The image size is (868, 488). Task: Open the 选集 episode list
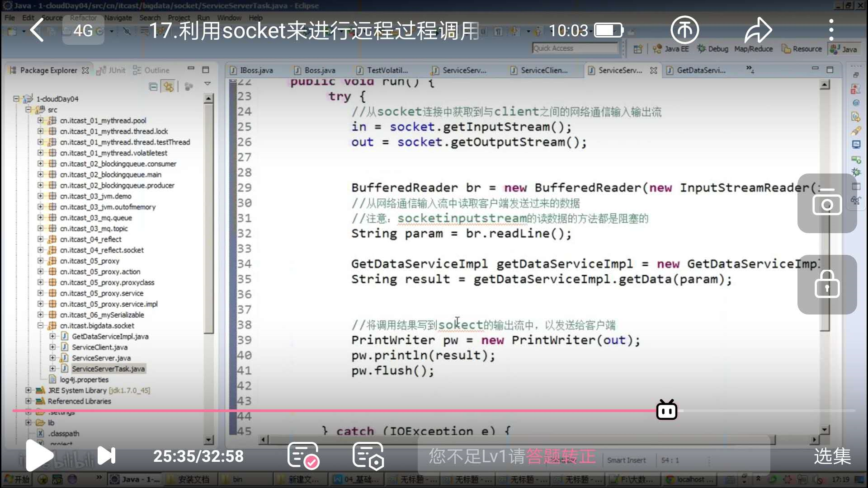pyautogui.click(x=832, y=456)
